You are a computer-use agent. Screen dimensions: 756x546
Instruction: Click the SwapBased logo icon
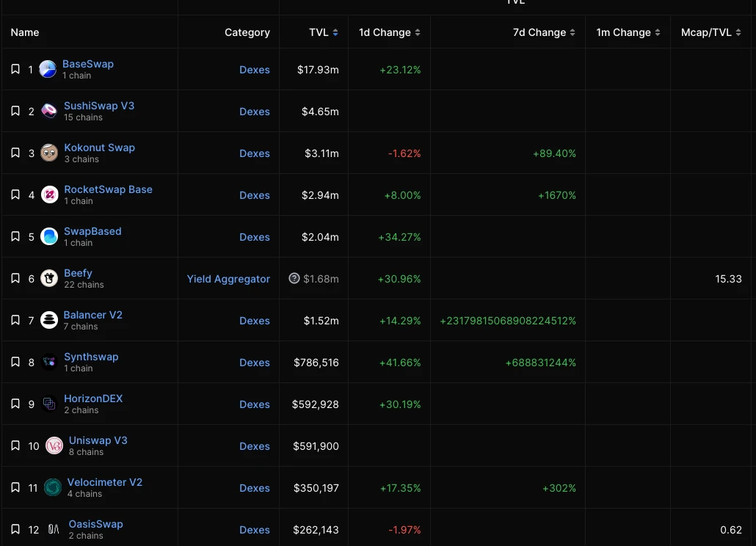tap(49, 236)
